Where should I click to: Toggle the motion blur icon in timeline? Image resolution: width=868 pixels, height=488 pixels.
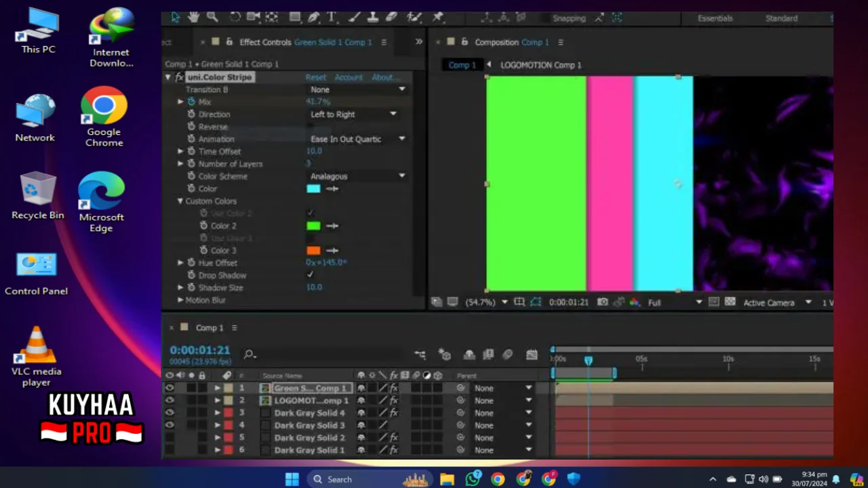point(507,354)
